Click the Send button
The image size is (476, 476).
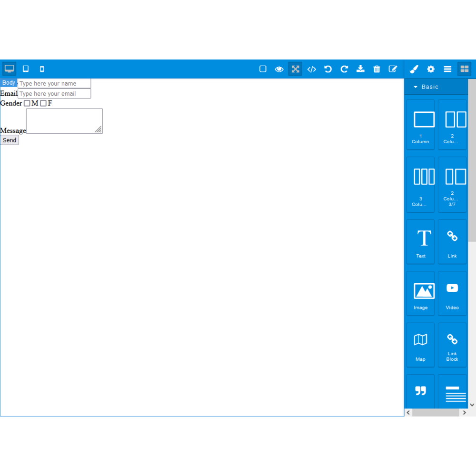click(10, 140)
